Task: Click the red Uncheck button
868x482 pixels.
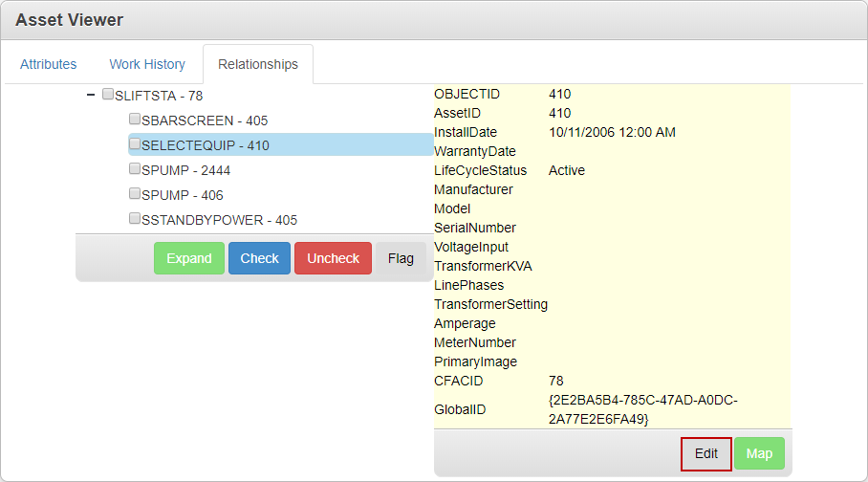Action: pos(333,258)
